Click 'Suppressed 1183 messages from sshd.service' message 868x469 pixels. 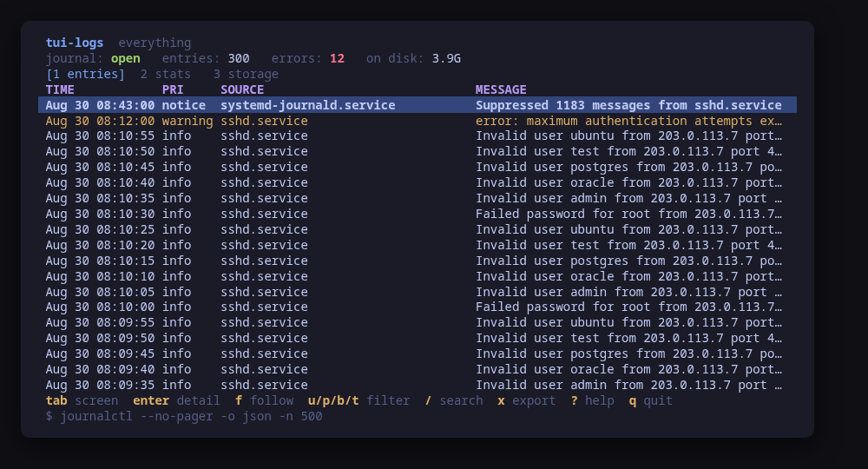click(628, 105)
